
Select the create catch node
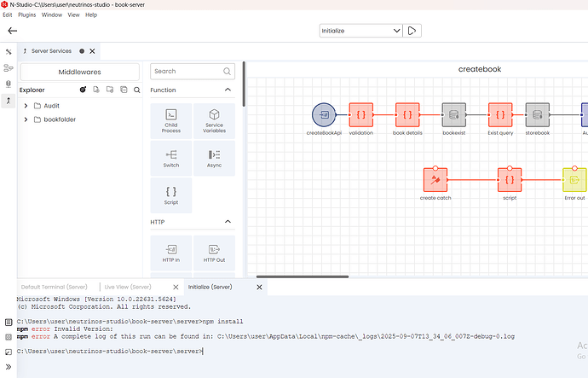coord(435,180)
